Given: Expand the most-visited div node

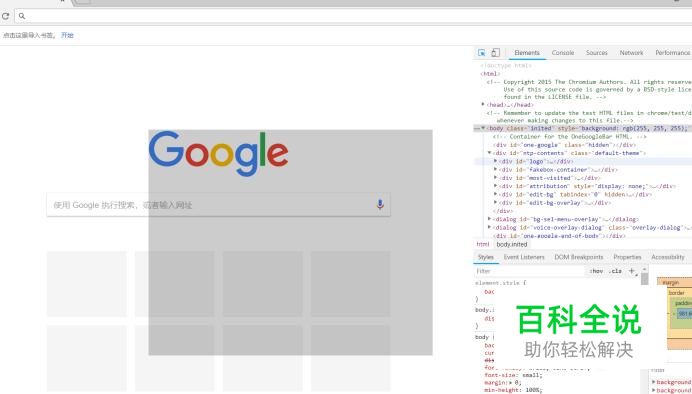Looking at the screenshot, I should [x=495, y=178].
